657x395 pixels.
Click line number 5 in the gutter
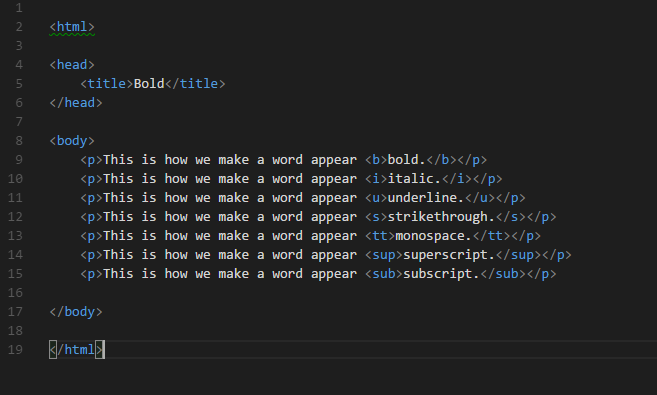(x=19, y=84)
